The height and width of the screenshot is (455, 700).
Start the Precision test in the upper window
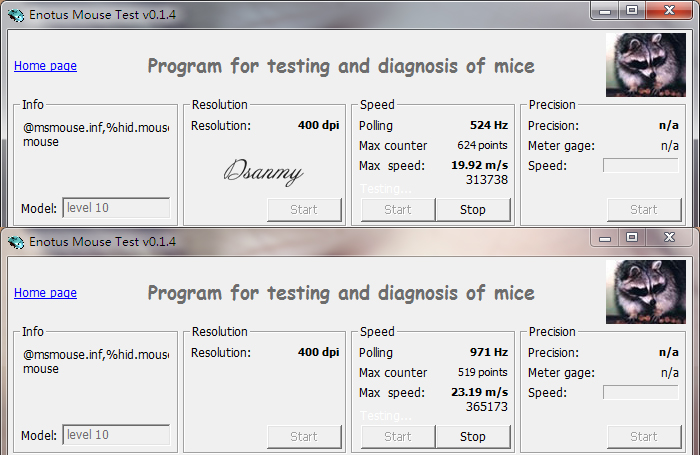pyautogui.click(x=644, y=210)
